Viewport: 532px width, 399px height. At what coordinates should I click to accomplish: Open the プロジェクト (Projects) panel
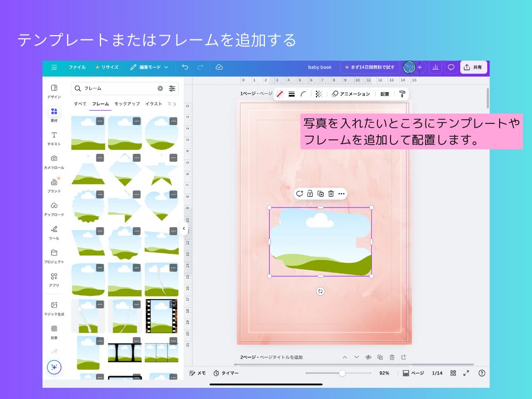54,254
